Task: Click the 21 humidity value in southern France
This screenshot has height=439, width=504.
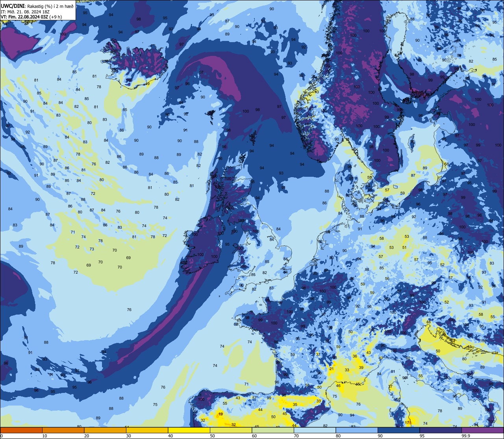Action: tap(332, 369)
